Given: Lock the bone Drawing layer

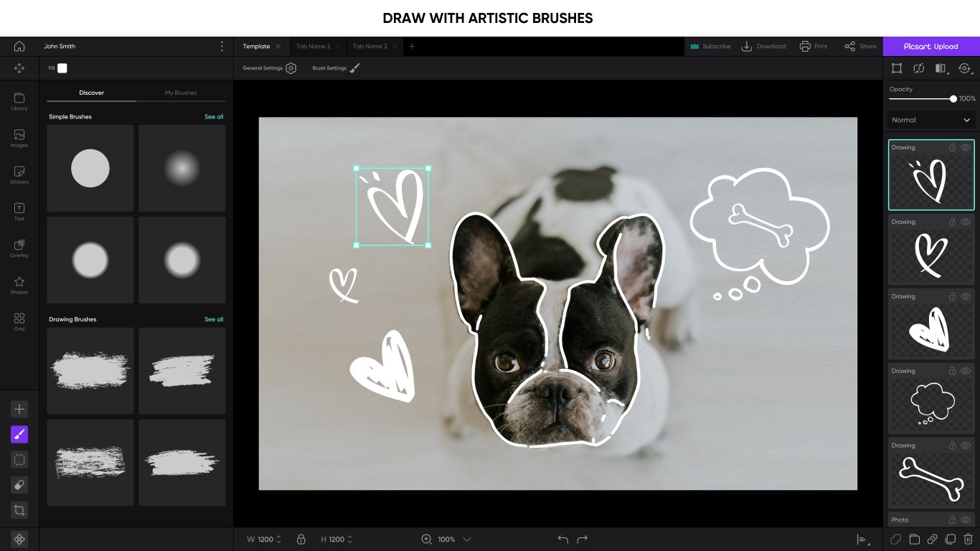Looking at the screenshot, I should (x=952, y=446).
